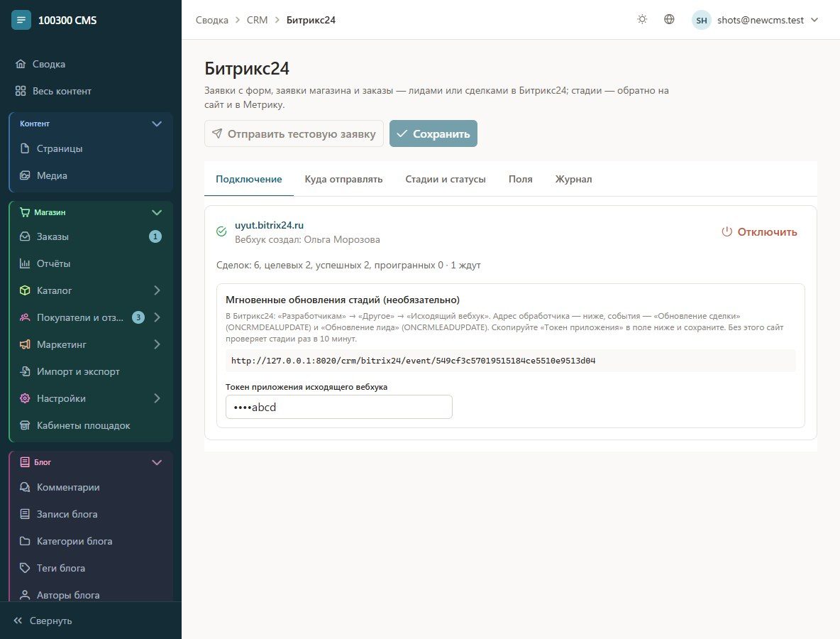840x639 pixels.
Task: Expand the Настройки submenu arrow
Action: (157, 398)
